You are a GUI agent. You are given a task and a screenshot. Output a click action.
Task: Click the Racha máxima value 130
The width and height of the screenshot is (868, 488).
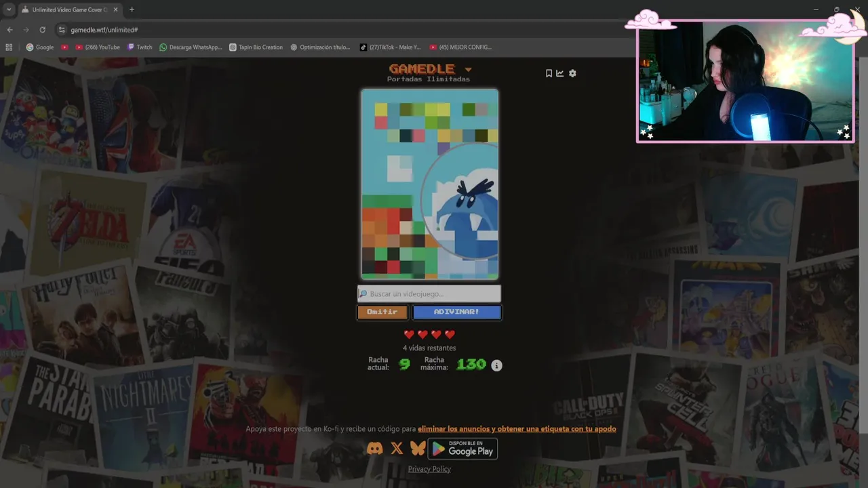(x=471, y=365)
